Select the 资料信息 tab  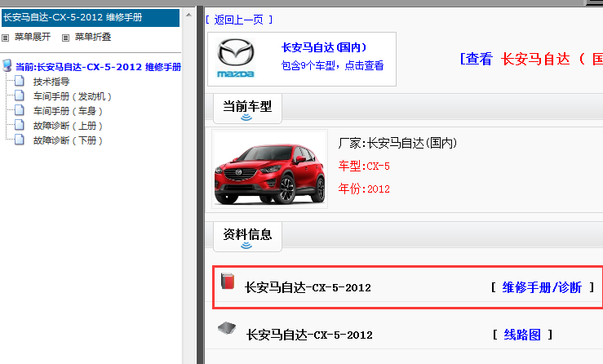pyautogui.click(x=247, y=237)
